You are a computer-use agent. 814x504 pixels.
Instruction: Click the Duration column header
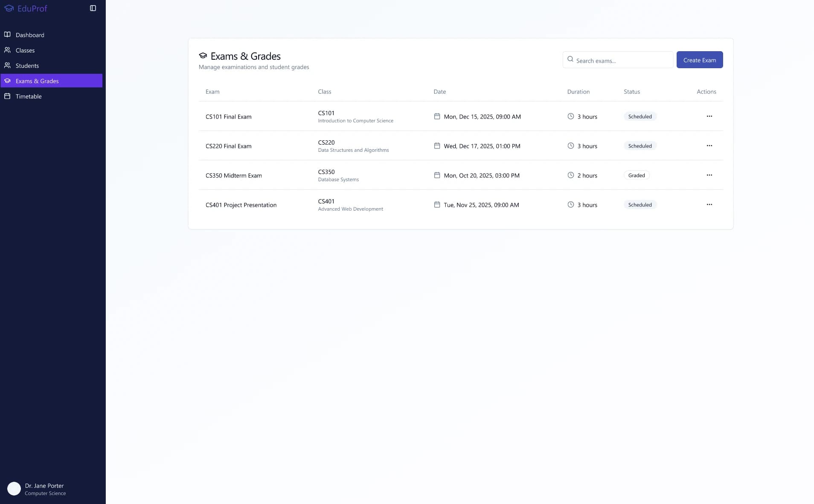tap(579, 92)
